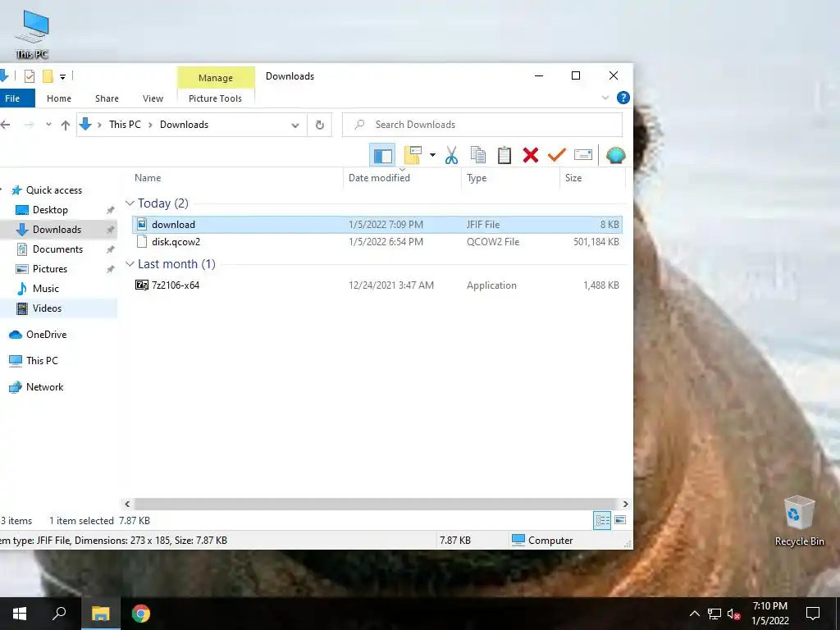
Task: Sort by the Name column header
Action: (148, 178)
